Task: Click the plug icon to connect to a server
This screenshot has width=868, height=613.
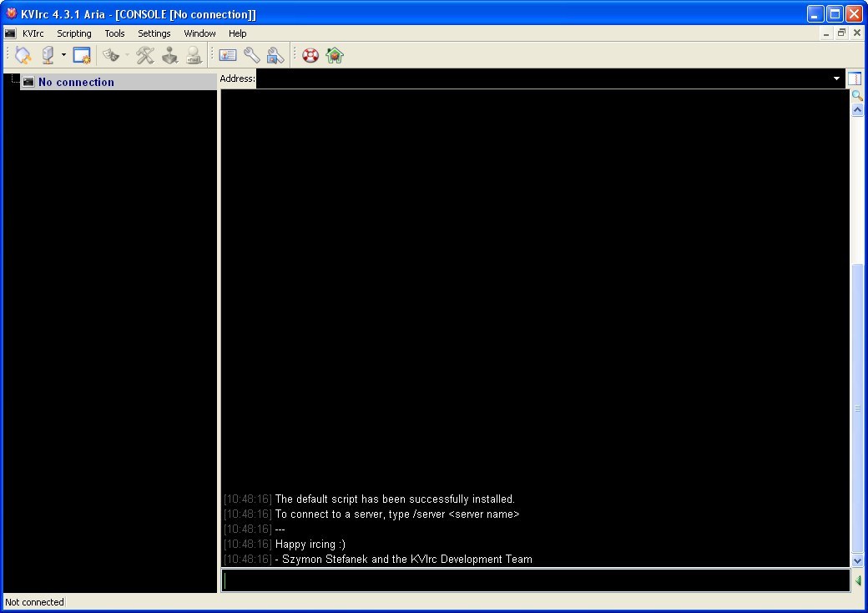Action: coord(23,55)
